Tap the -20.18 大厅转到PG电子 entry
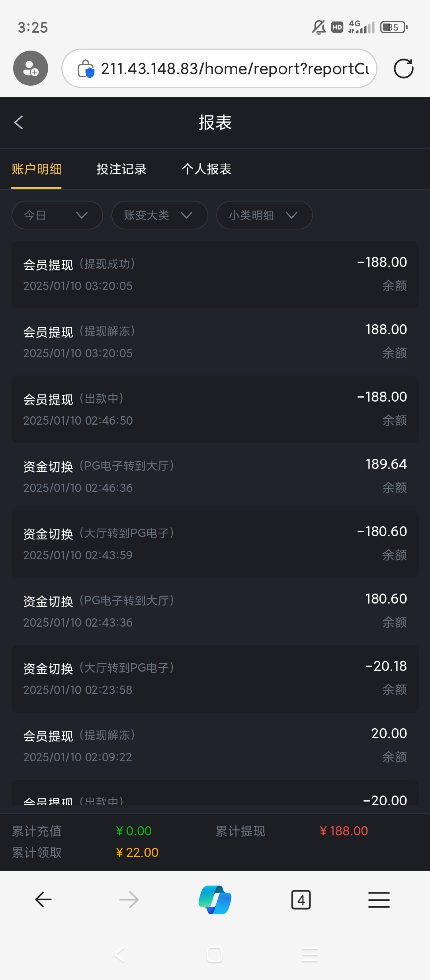The image size is (430, 980). (x=215, y=678)
